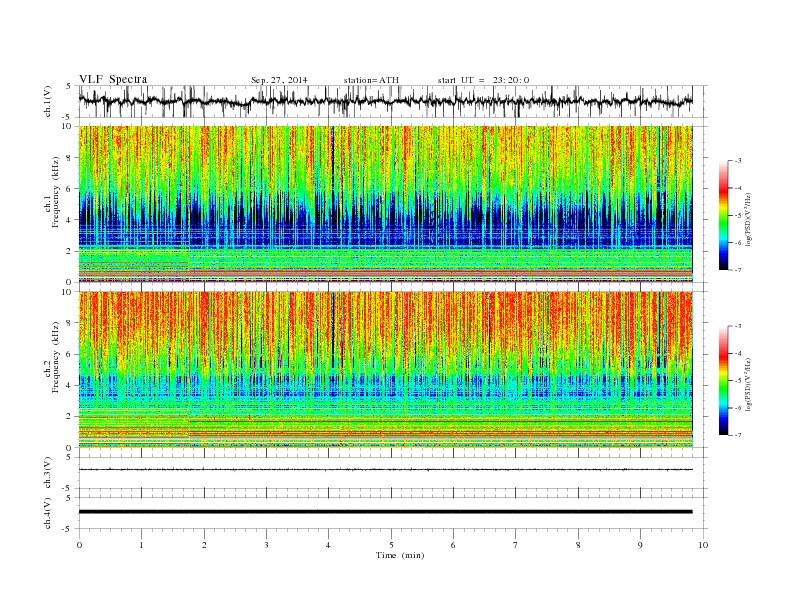Image resolution: width=792 pixels, height=612 pixels.
Task: Click the time axis tick label "9"
Action: pos(640,545)
